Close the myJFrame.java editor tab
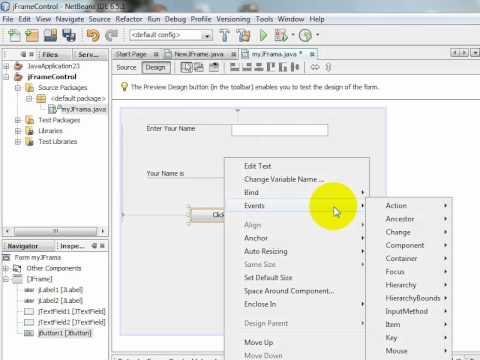 (x=312, y=54)
